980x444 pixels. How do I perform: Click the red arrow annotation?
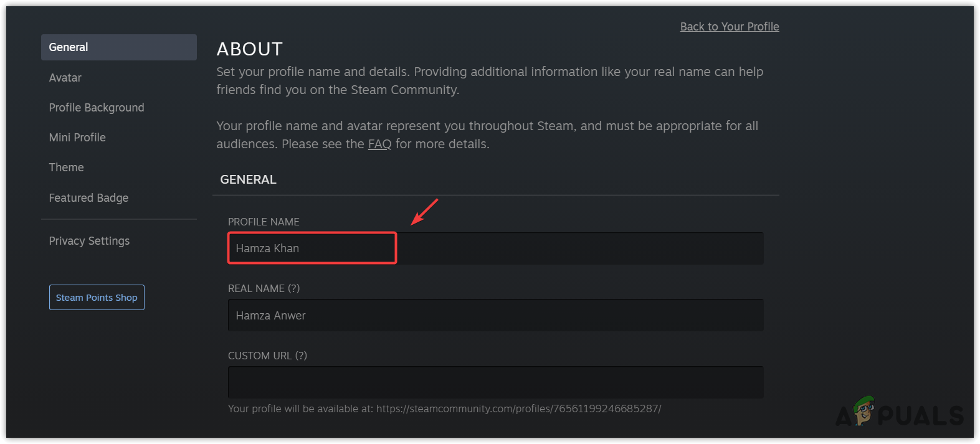425,212
